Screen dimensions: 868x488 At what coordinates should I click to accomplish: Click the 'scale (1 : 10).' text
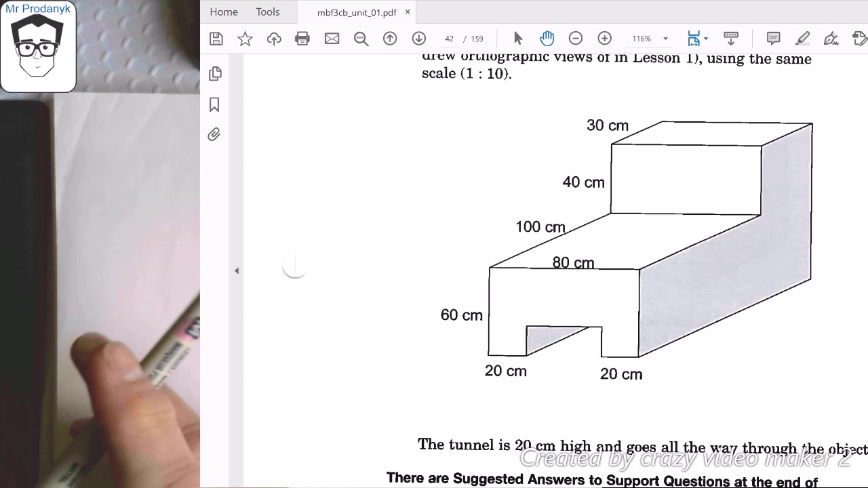tap(467, 74)
